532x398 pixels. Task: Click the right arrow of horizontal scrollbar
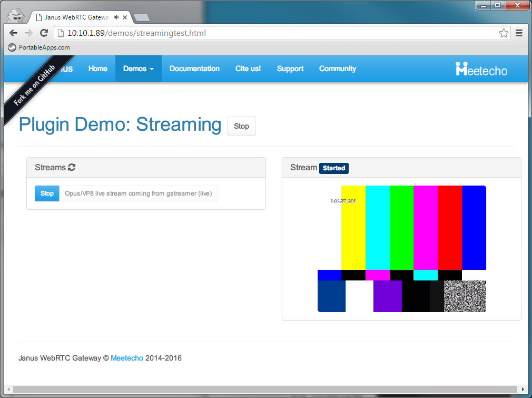[523, 389]
